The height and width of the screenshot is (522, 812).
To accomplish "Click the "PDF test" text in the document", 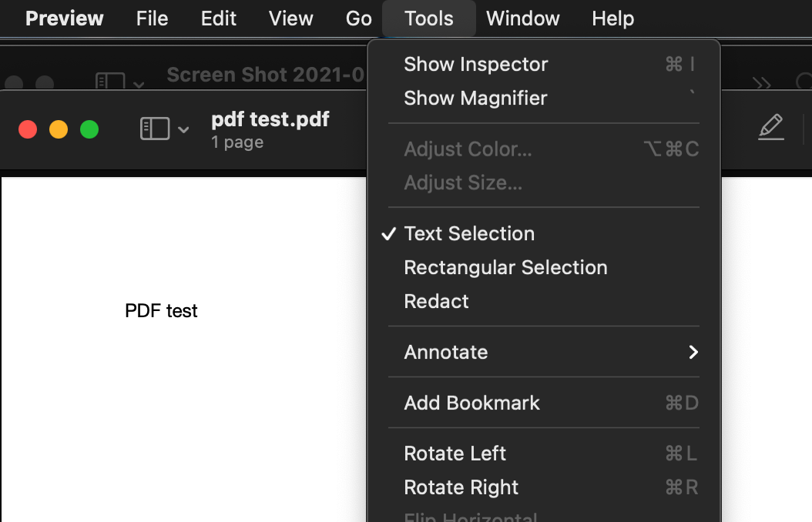I will (161, 311).
